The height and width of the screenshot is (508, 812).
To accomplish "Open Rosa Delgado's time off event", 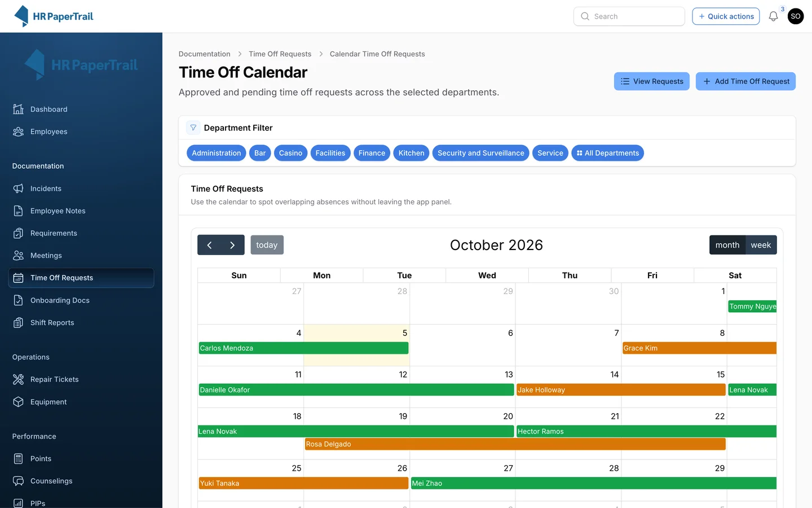I will coord(515,444).
